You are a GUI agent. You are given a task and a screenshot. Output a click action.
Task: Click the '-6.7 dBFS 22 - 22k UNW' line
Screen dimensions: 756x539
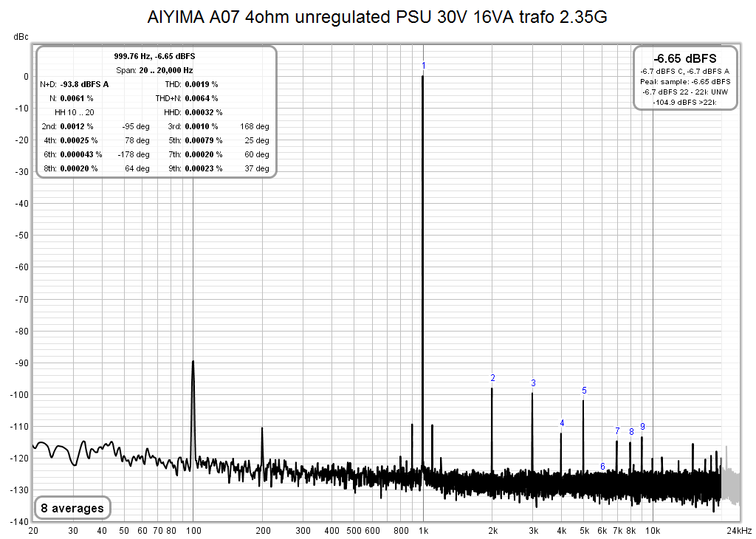point(684,92)
